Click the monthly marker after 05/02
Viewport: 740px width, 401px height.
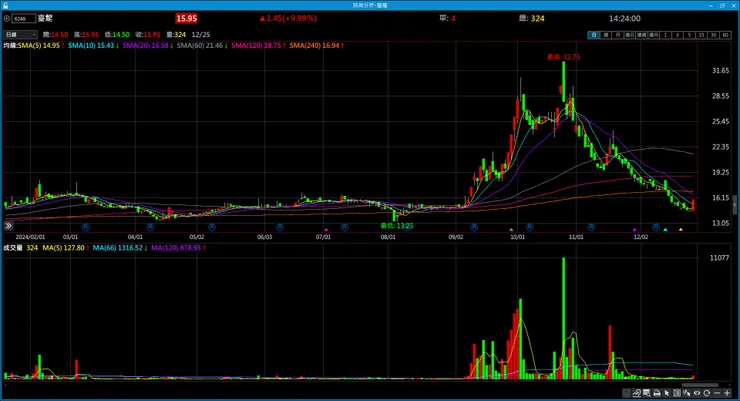click(212, 227)
